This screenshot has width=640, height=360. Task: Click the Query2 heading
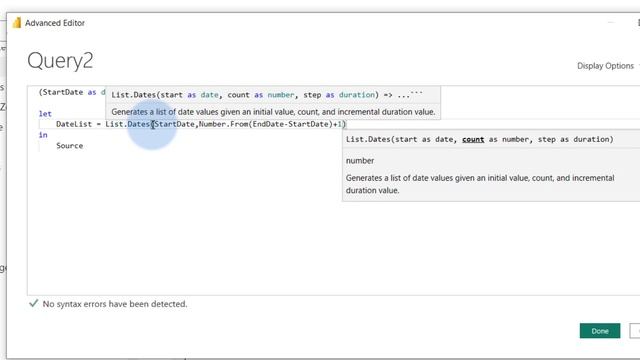60,61
